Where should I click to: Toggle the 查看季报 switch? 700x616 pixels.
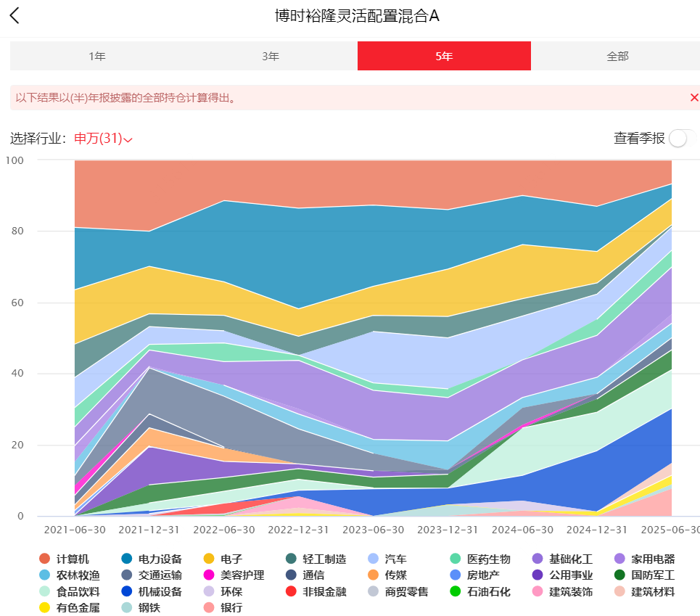[682, 139]
